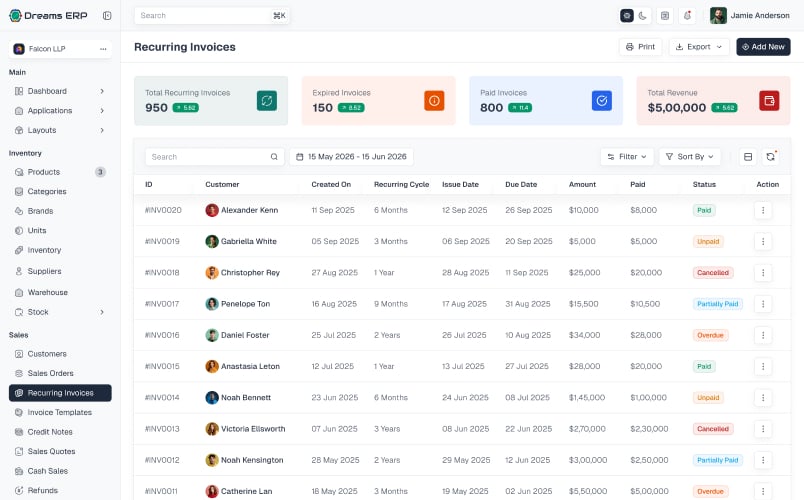Open the calculator icon in top bar
Image resolution: width=804 pixels, height=500 pixels.
tap(665, 15)
